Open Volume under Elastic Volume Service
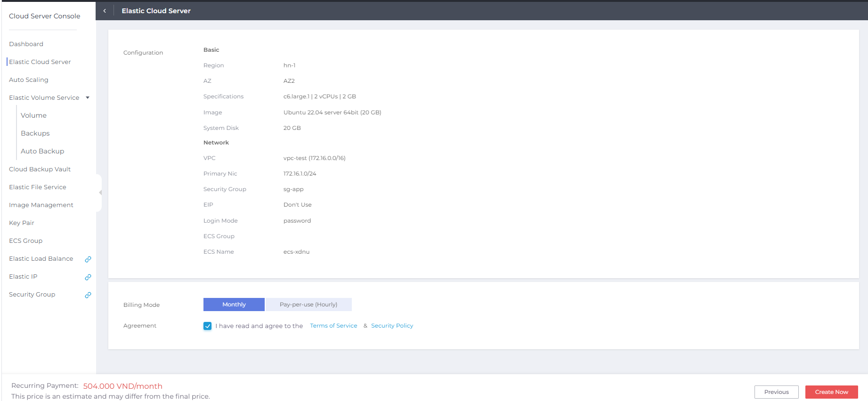This screenshot has width=868, height=401. click(x=34, y=116)
